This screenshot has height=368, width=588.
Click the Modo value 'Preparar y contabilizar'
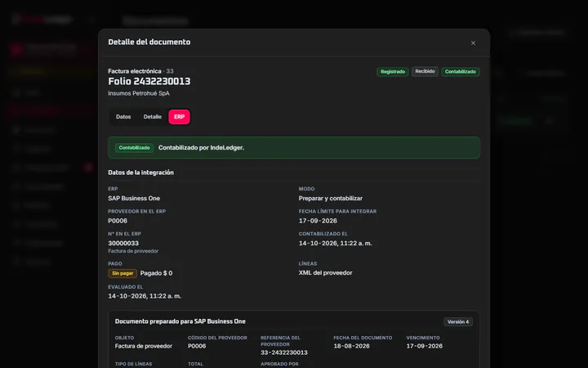[331, 198]
